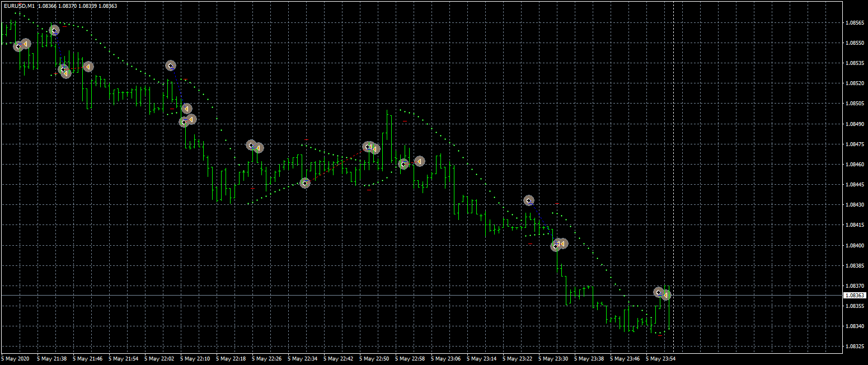Click the orange exit arrow at 1.08535 before 21:46
Screen dimensions: 868x365
point(88,67)
